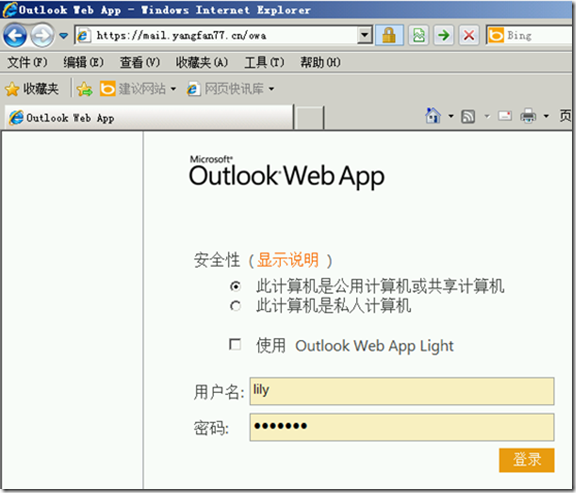Viewport: 576px width, 493px height.
Task: Refresh the page with the green arrow
Action: click(x=443, y=35)
